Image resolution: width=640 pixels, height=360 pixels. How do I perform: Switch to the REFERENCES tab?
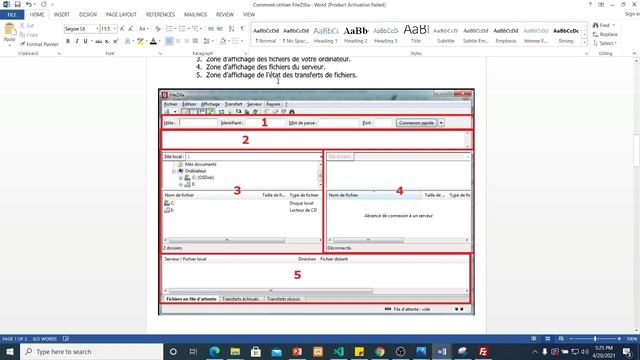tap(160, 15)
